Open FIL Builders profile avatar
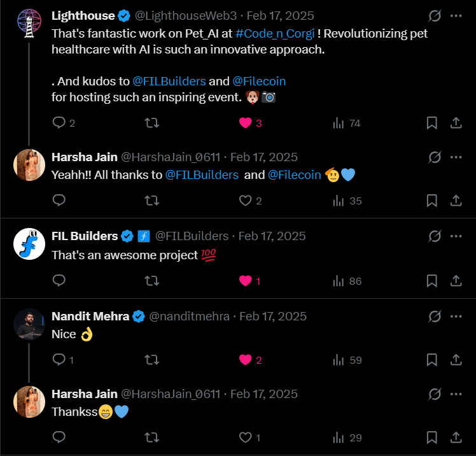 (x=29, y=243)
